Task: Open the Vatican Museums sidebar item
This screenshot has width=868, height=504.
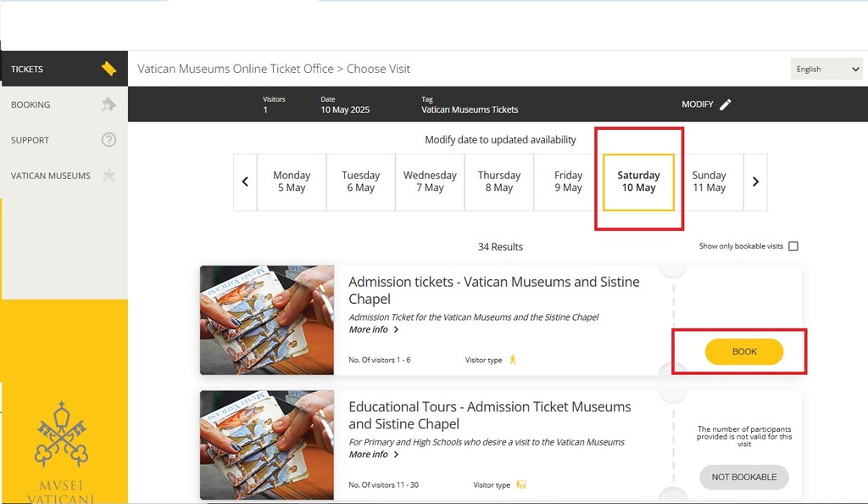Action: pos(64,176)
